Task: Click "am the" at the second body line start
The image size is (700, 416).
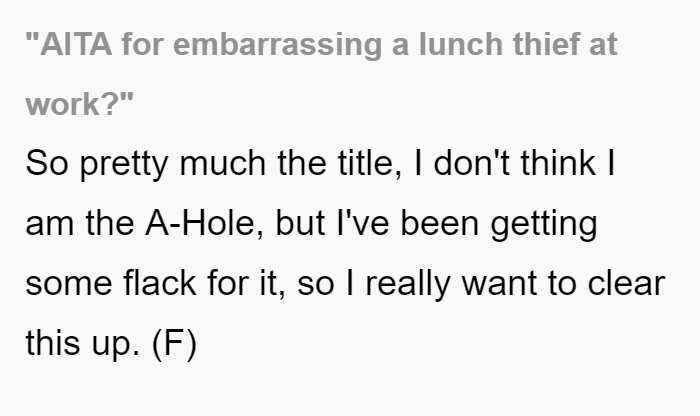Action: click(x=80, y=223)
